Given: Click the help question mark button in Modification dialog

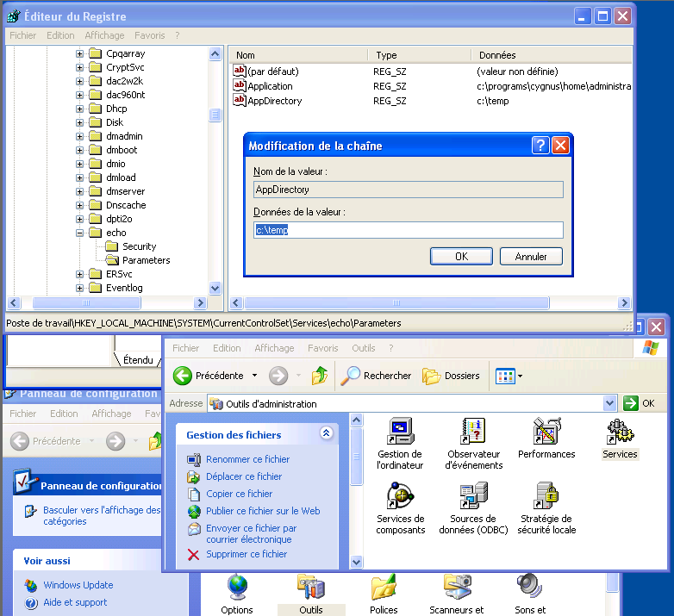Looking at the screenshot, I should pyautogui.click(x=540, y=146).
